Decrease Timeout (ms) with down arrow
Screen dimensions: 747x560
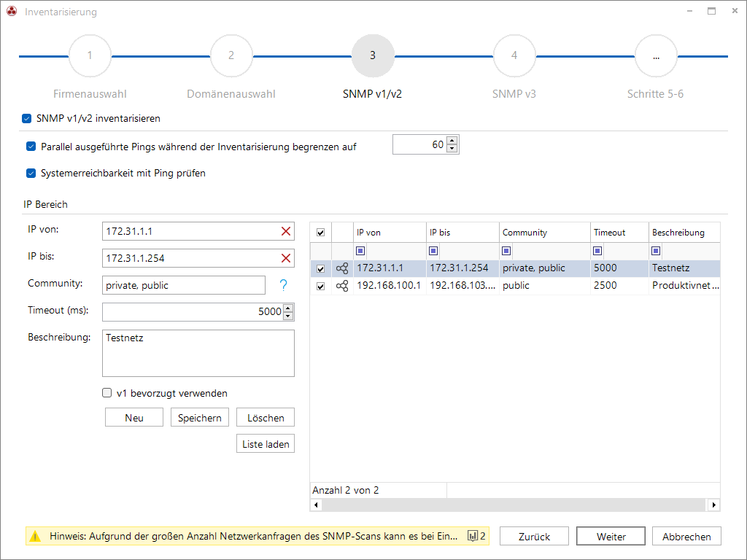(x=288, y=316)
